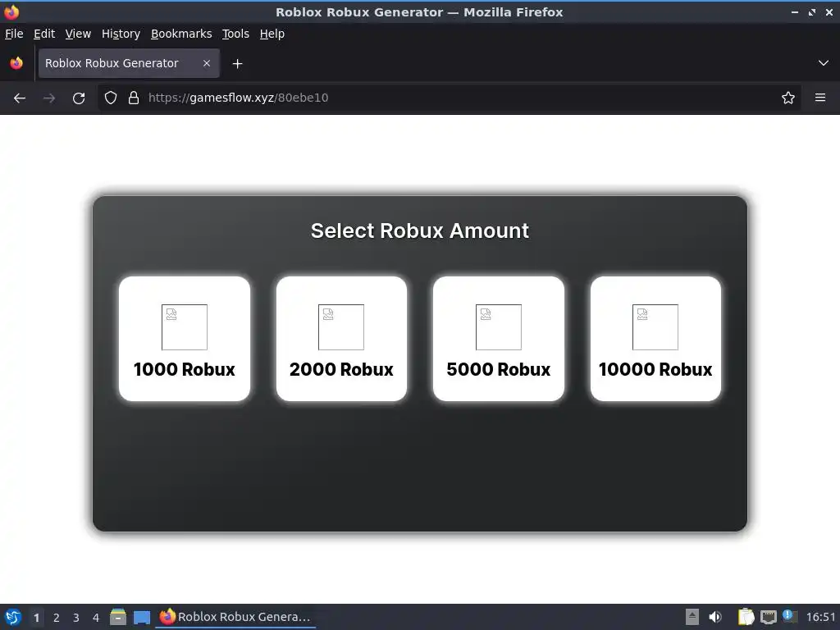This screenshot has height=630, width=840.
Task: Choose the 1000 Robux card
Action: point(185,339)
